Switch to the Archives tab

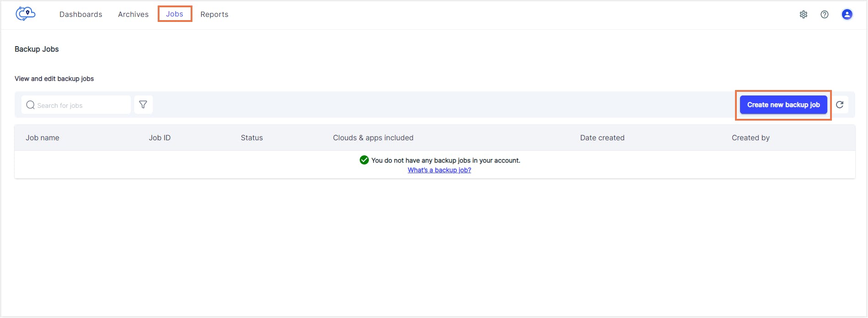tap(133, 15)
